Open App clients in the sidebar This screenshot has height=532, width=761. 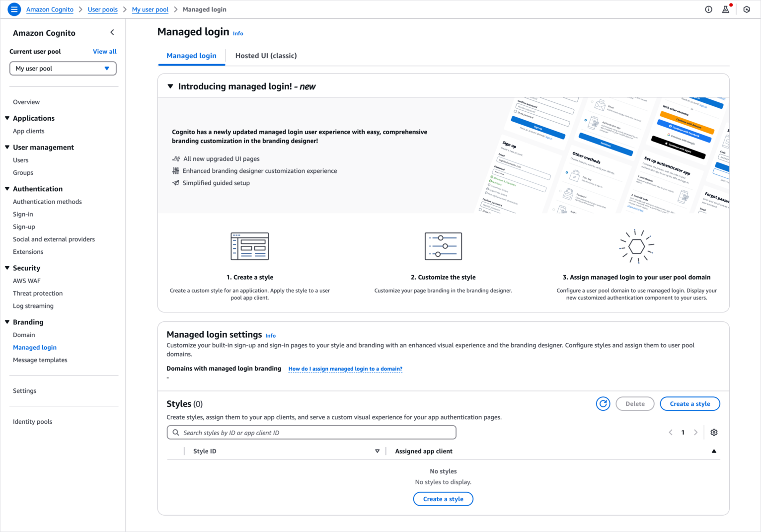[x=29, y=131]
